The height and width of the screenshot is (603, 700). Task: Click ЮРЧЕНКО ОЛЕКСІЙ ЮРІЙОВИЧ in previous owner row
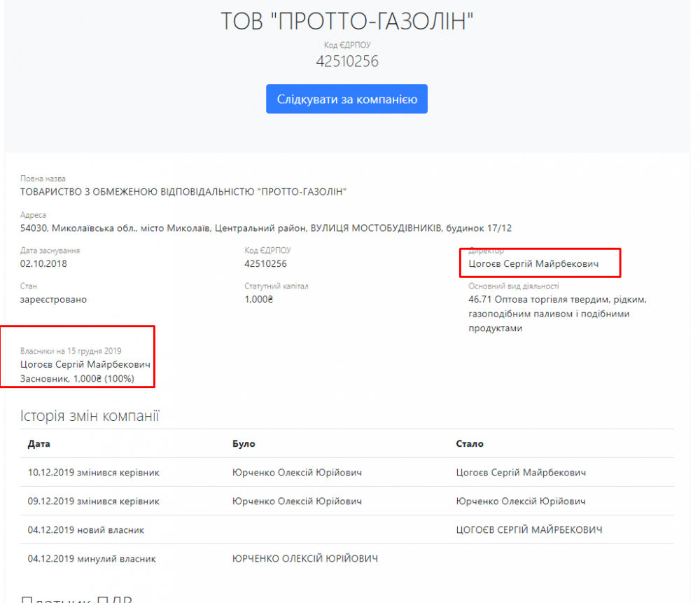pyautogui.click(x=305, y=559)
